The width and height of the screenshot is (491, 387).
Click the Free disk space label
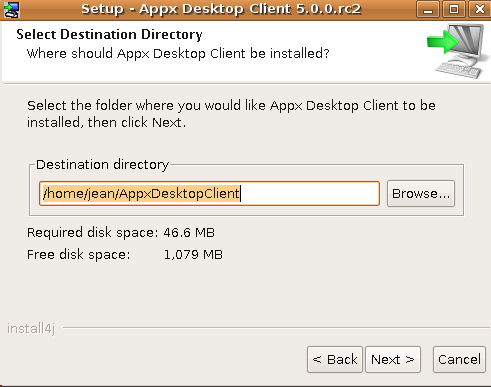[79, 255]
